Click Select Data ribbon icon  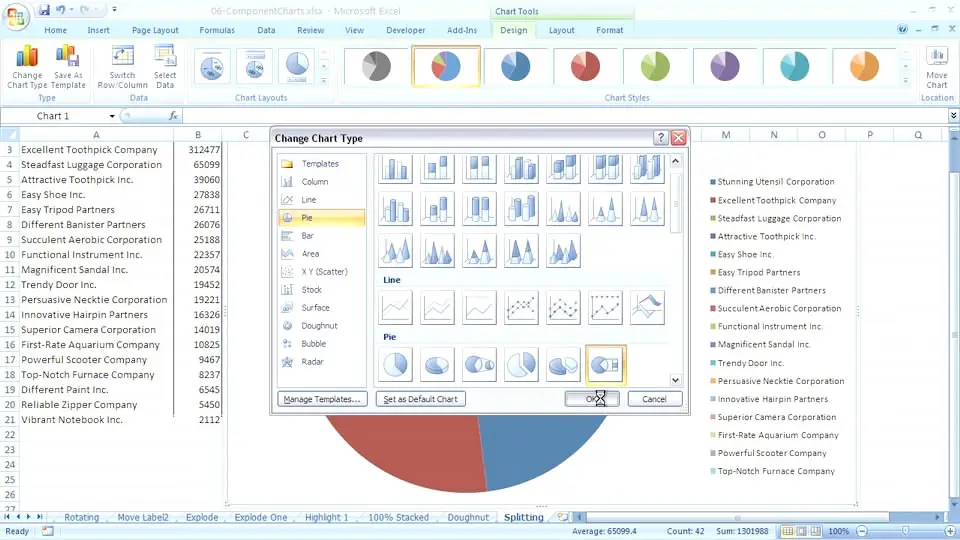(x=165, y=67)
